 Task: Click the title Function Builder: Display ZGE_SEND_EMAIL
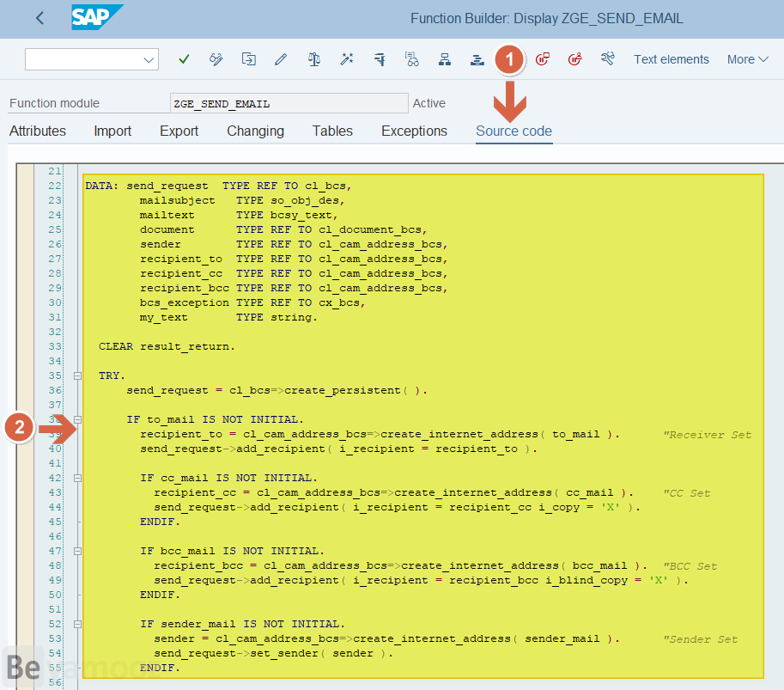point(546,19)
